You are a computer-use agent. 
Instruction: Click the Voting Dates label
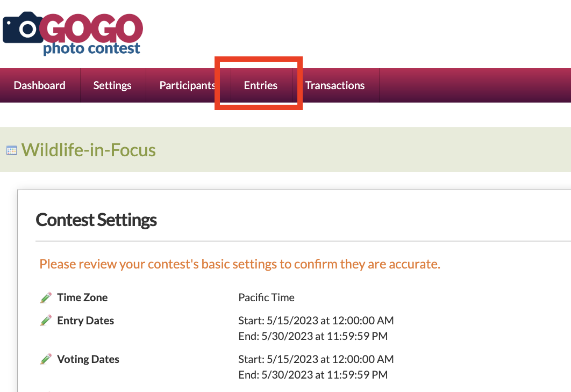point(88,359)
